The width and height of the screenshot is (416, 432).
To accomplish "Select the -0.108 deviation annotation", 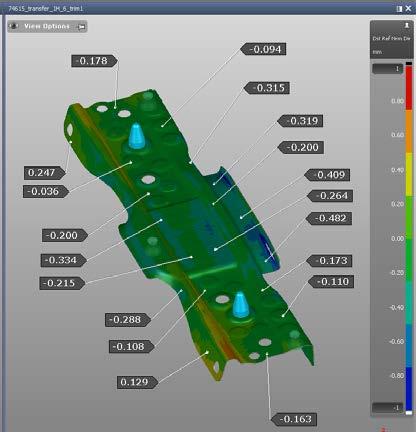I will click(x=132, y=347).
